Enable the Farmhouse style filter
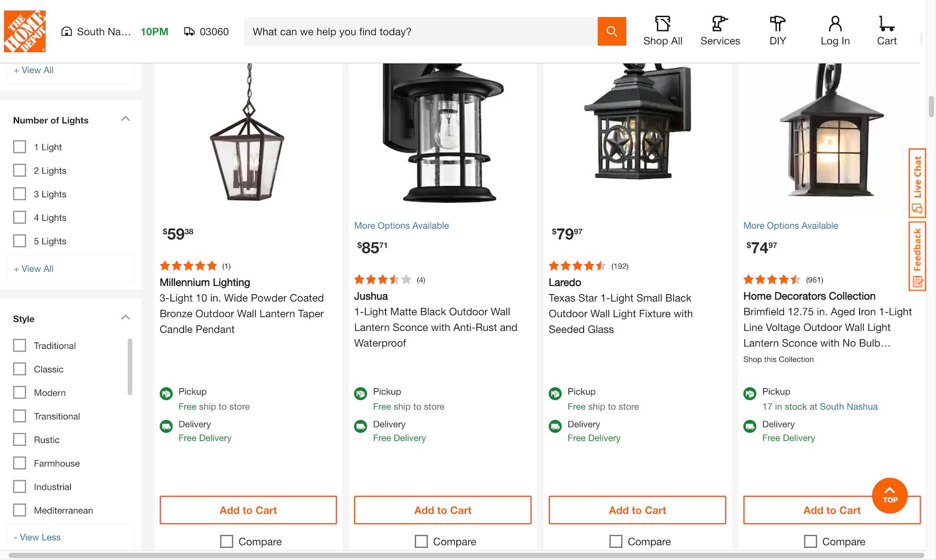This screenshot has width=936, height=560. 20,463
